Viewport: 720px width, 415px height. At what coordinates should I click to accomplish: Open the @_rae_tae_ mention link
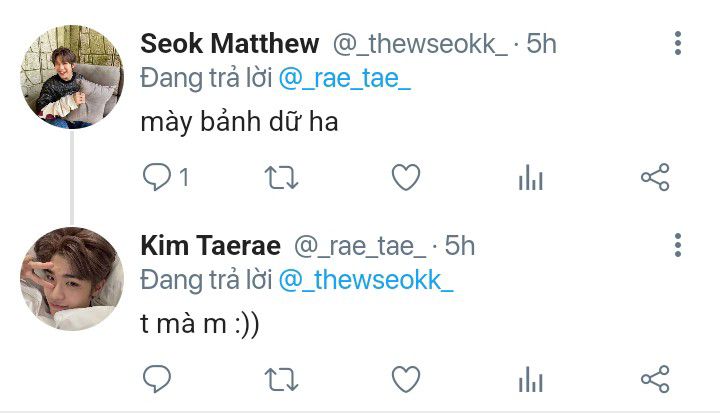(344, 79)
